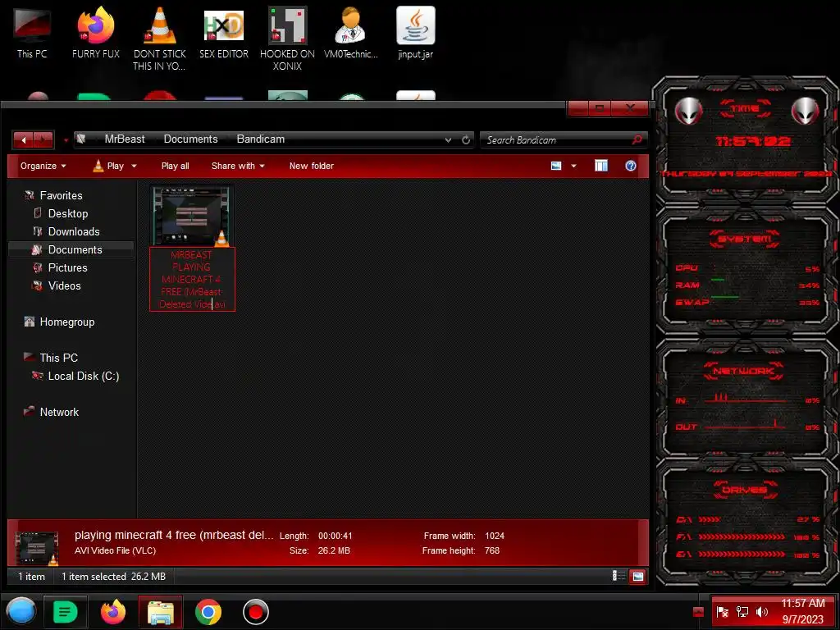Click the MrBeast breadcrumb in address bar
840x630 pixels.
(x=125, y=139)
